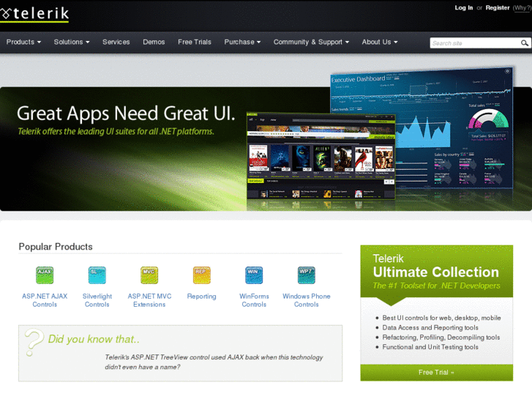Click the '#1 Toolset for .NET Developers' tagline
532x399 pixels.
click(x=436, y=286)
